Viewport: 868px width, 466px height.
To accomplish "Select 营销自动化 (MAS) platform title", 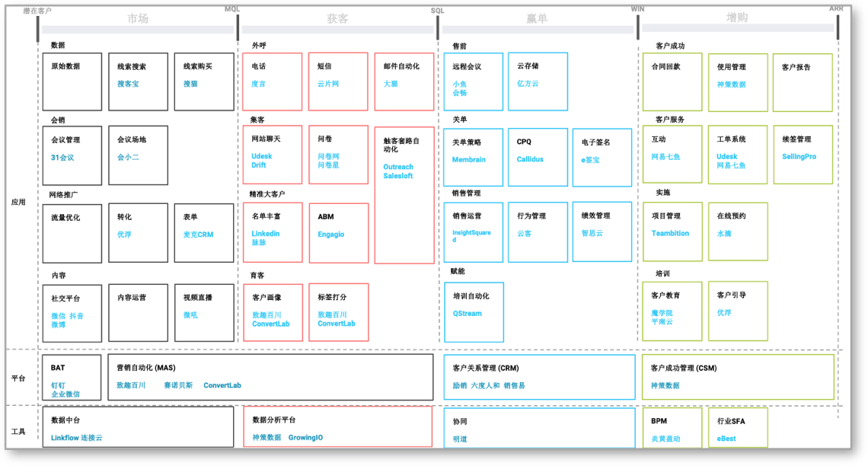I will click(x=146, y=368).
